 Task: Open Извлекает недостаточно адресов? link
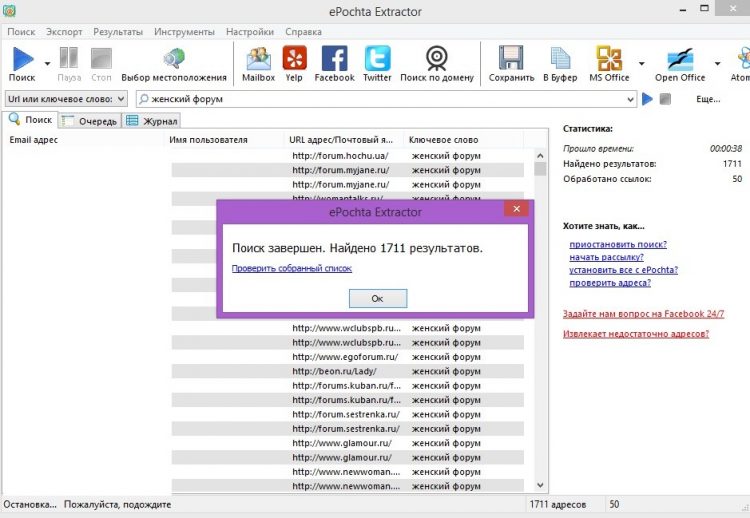click(636, 333)
